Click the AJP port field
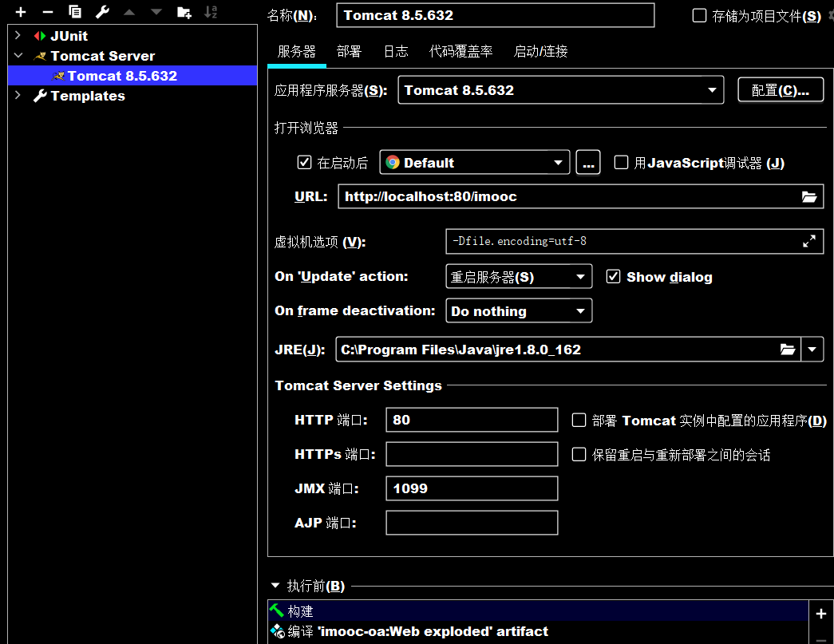Image resolution: width=834 pixels, height=644 pixels. [x=472, y=523]
